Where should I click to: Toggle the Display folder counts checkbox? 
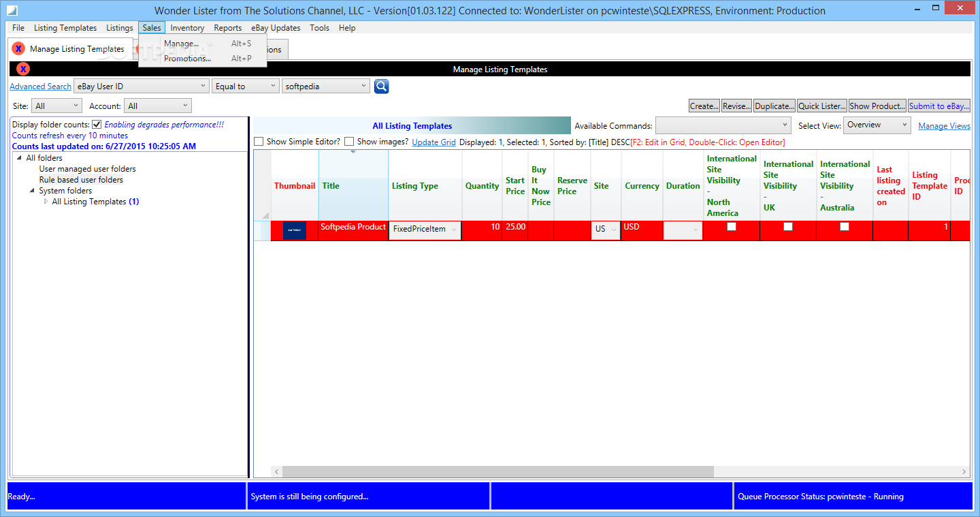pos(97,125)
